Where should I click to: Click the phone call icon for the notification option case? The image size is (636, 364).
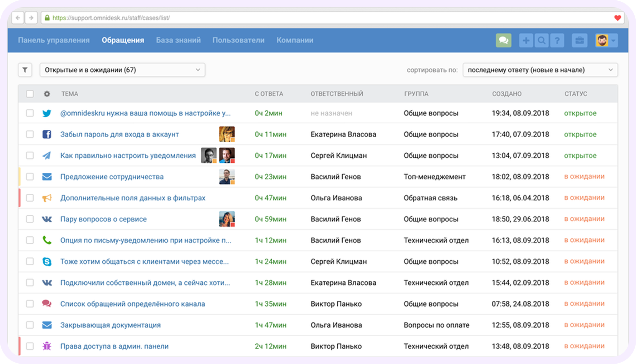[x=47, y=240]
